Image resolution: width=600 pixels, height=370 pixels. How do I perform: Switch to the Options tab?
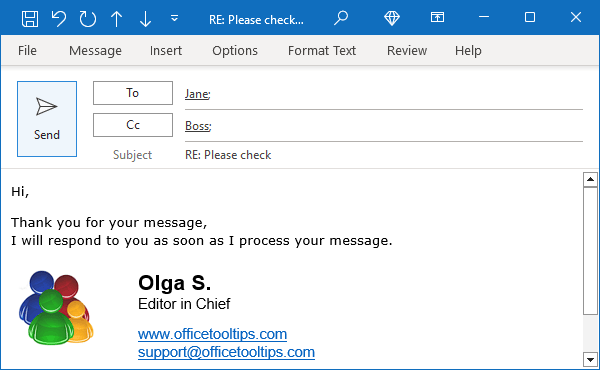point(235,51)
